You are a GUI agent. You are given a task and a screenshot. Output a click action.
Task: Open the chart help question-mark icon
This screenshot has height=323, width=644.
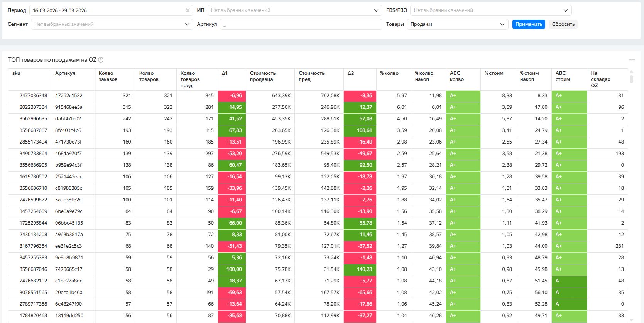click(101, 60)
